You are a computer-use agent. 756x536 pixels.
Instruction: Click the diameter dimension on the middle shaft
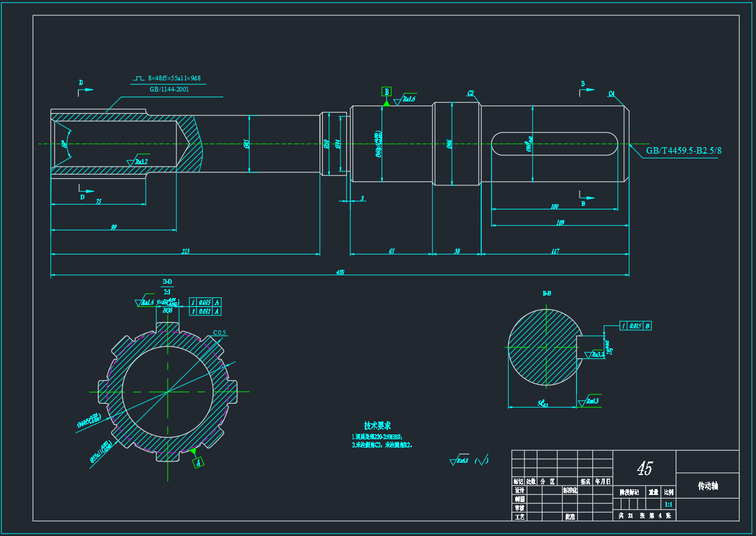pos(247,143)
